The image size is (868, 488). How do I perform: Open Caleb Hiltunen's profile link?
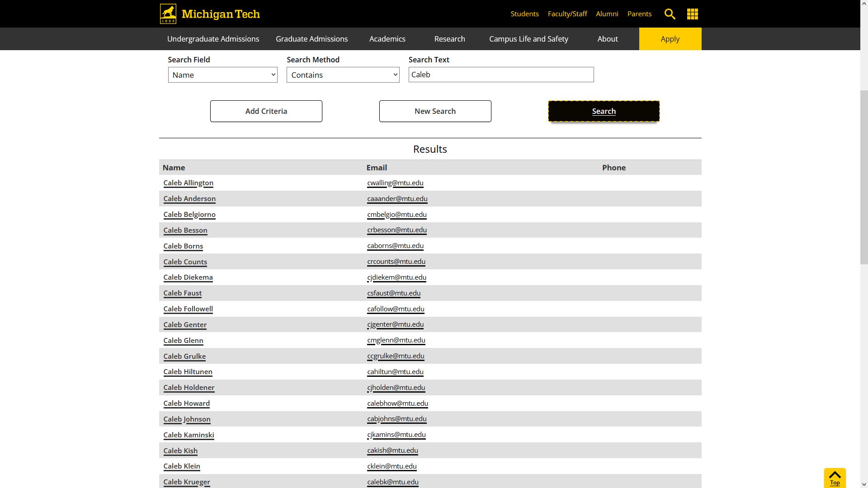(188, 372)
